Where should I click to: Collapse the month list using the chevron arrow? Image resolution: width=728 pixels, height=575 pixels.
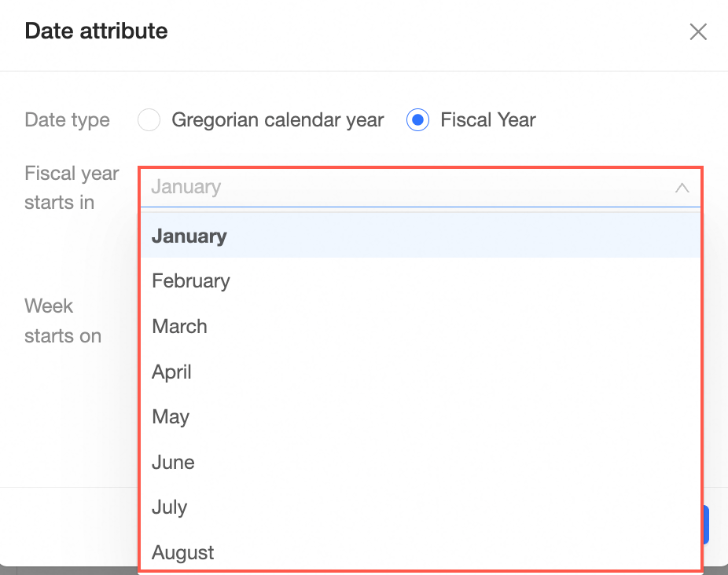click(682, 188)
